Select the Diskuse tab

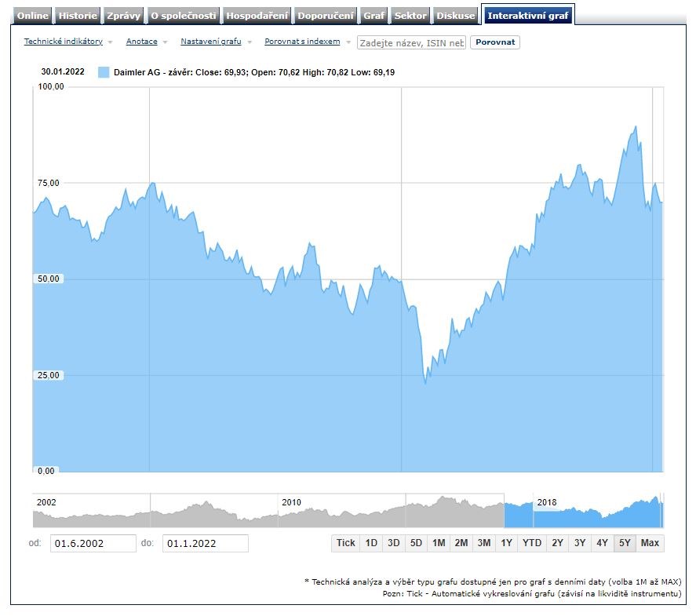click(456, 16)
